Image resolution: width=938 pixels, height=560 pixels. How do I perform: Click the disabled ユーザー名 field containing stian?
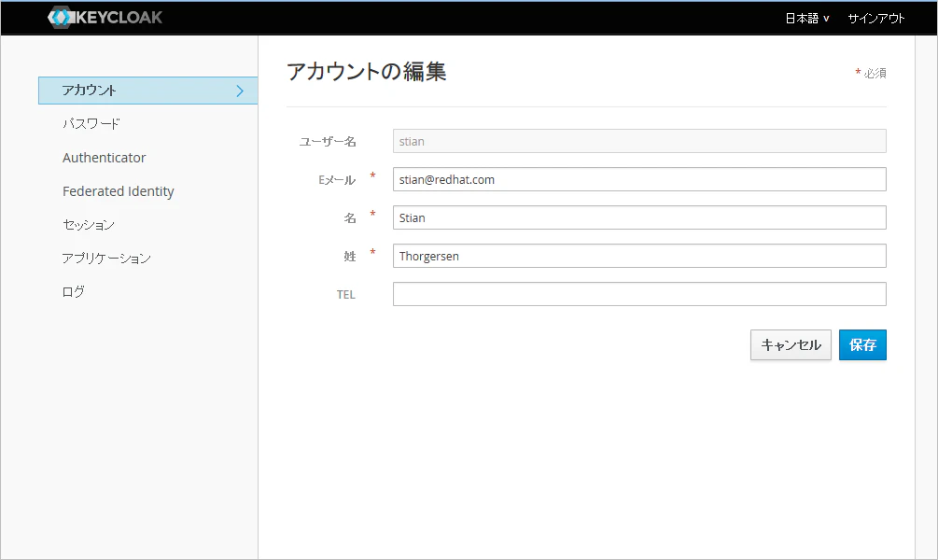(x=639, y=141)
